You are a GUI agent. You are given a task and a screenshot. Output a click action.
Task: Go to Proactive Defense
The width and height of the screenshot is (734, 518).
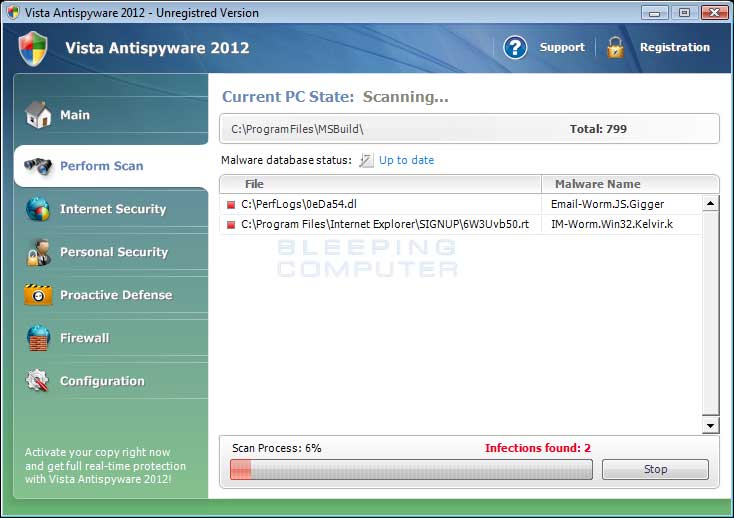tap(111, 295)
